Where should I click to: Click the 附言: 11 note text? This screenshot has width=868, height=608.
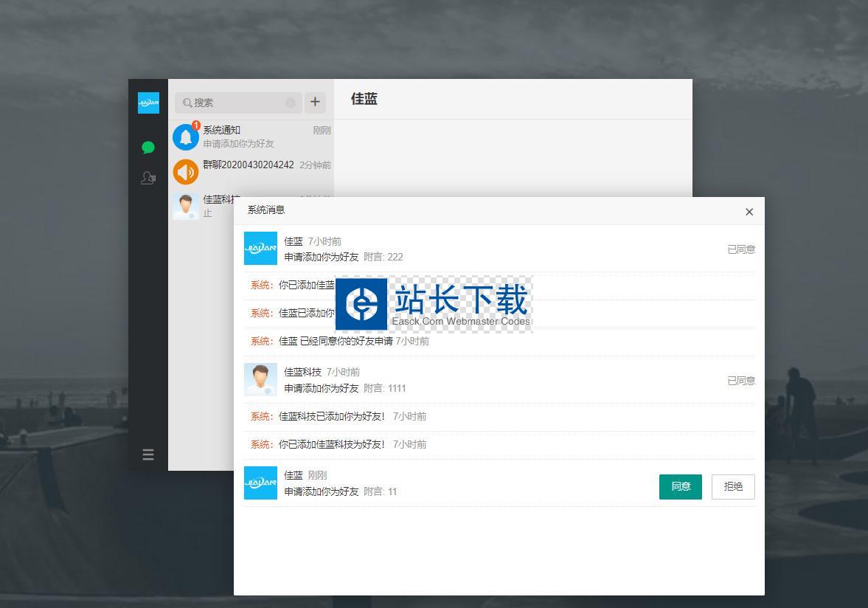(x=381, y=491)
